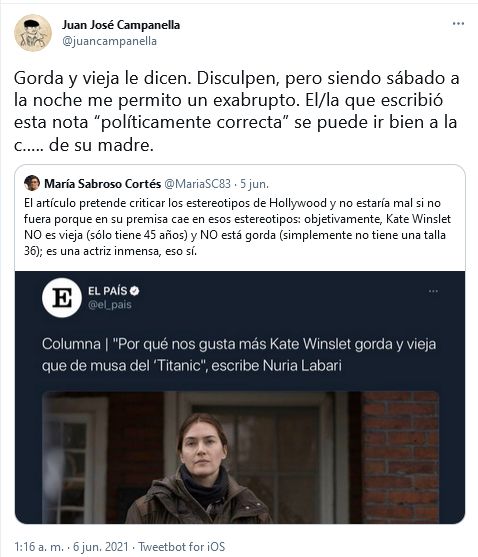This screenshot has height=557, width=478.
Task: Click the @MariaSC83 handle
Action: pos(197,184)
